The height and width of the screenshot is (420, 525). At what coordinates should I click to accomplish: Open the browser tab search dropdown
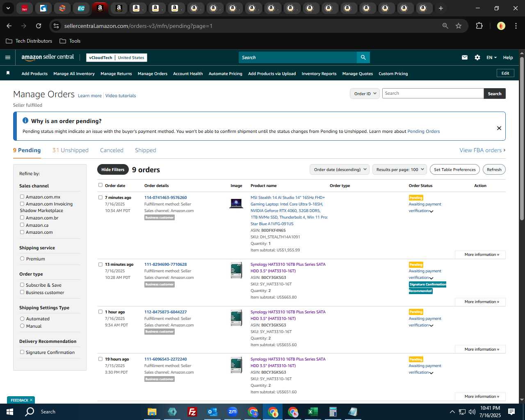coord(8,8)
